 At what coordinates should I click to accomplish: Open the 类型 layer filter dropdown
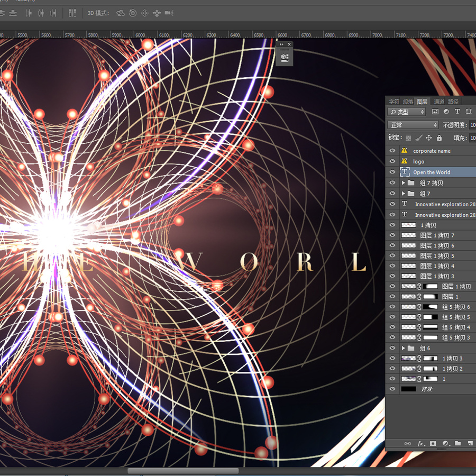(407, 112)
